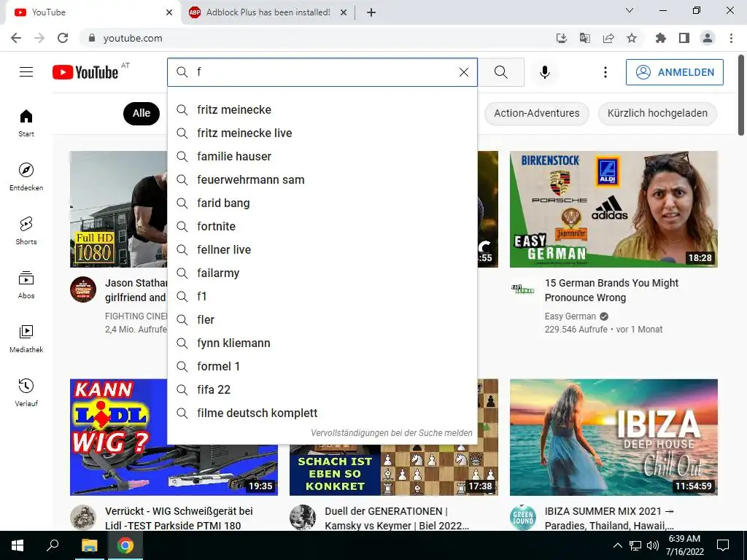The image size is (747, 560).
Task: Open Abos in the sidebar
Action: (x=26, y=284)
